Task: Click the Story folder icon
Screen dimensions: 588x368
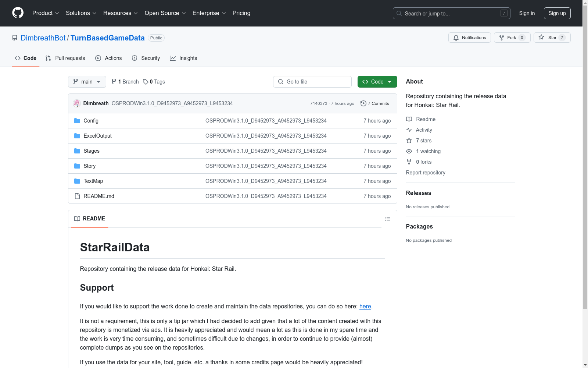Action: click(x=77, y=166)
